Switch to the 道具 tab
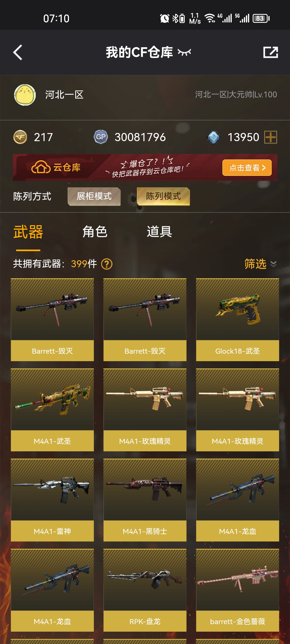Image resolution: width=290 pixels, height=644 pixels. [x=159, y=232]
